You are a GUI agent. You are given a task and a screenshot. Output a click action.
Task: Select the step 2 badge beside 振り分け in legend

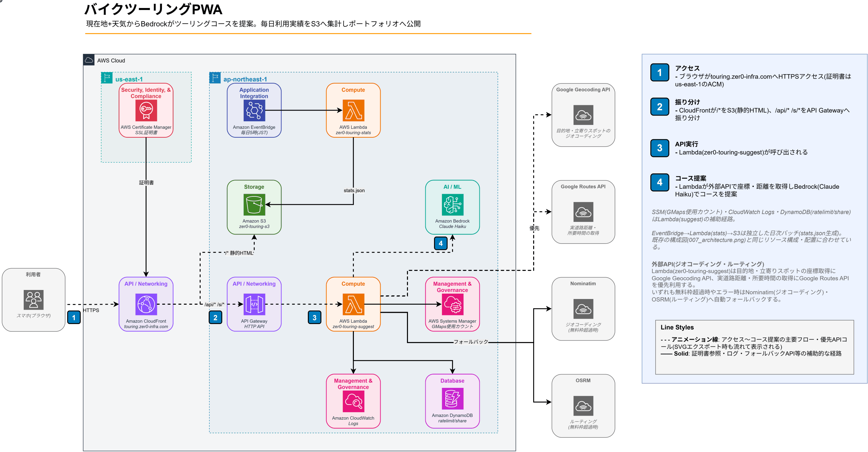pyautogui.click(x=659, y=107)
